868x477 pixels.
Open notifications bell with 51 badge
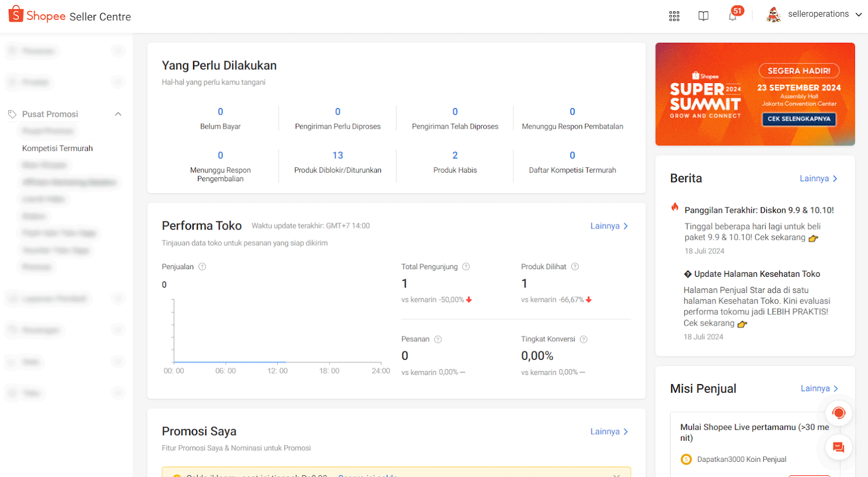732,16
